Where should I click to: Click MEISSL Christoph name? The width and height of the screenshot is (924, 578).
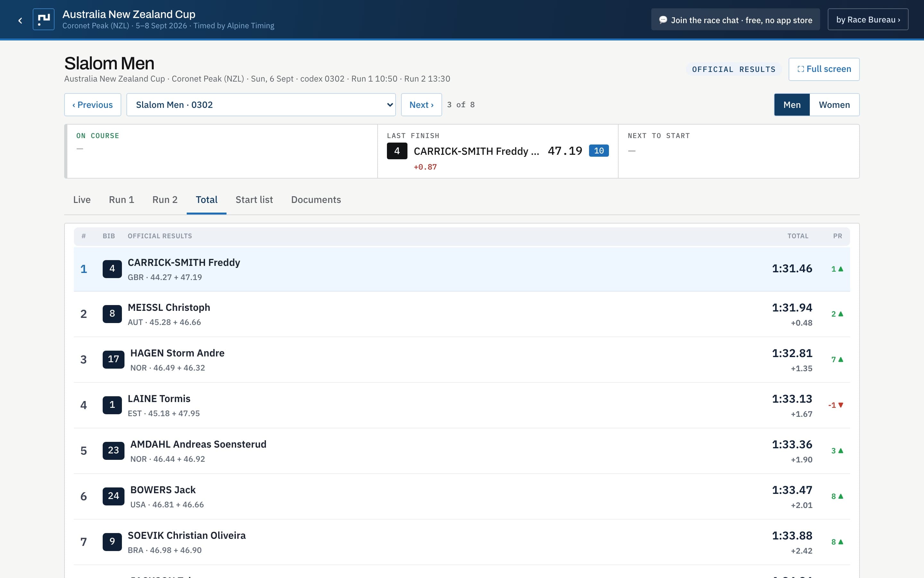169,308
